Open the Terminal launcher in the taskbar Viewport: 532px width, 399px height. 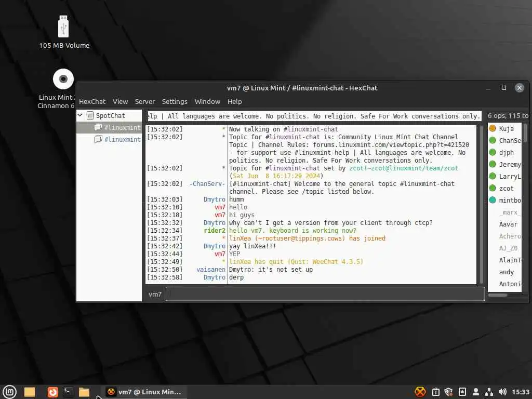(x=68, y=392)
